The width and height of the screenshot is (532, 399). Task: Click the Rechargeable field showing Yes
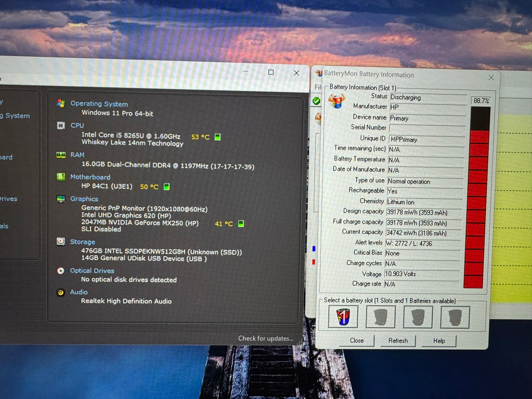pyautogui.click(x=425, y=191)
